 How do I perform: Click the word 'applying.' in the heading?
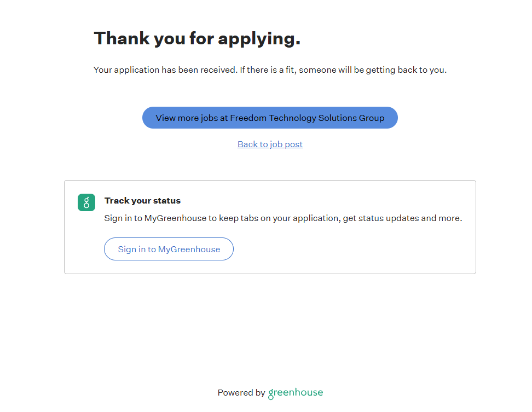[x=259, y=39]
